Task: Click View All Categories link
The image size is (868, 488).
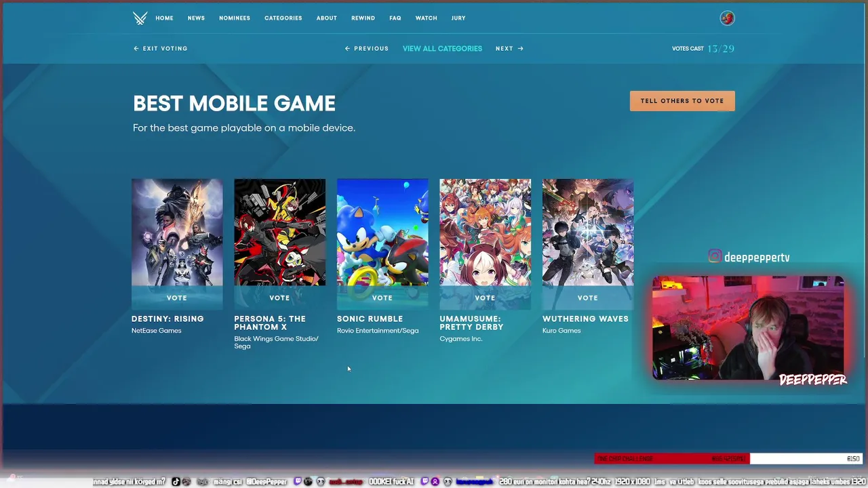Action: (442, 49)
